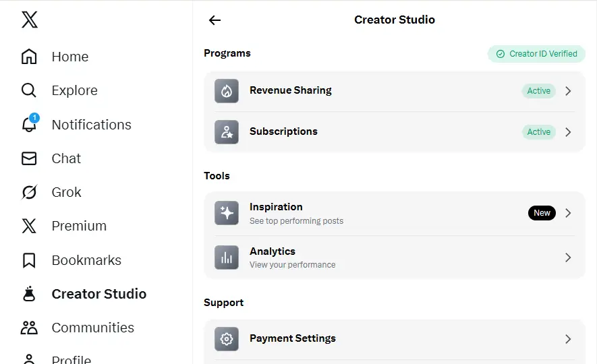Click the Creator Studio flask icon
This screenshot has width=597, height=364.
29,294
